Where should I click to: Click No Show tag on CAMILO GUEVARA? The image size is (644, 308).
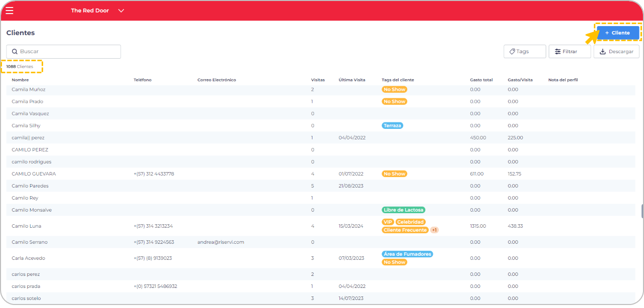(394, 174)
